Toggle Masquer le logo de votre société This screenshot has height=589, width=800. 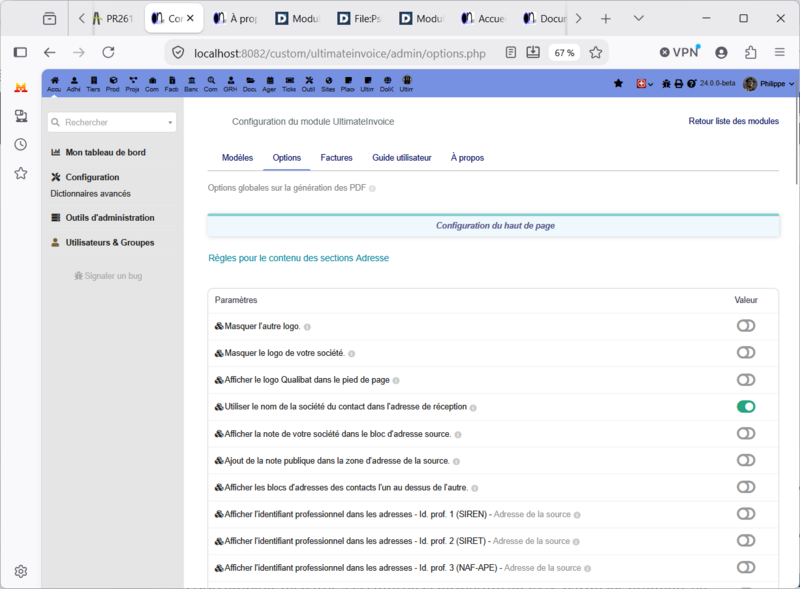[x=746, y=352]
